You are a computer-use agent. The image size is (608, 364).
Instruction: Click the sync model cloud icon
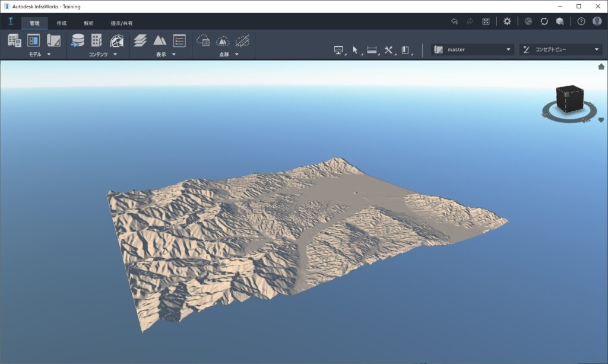pyautogui.click(x=543, y=21)
